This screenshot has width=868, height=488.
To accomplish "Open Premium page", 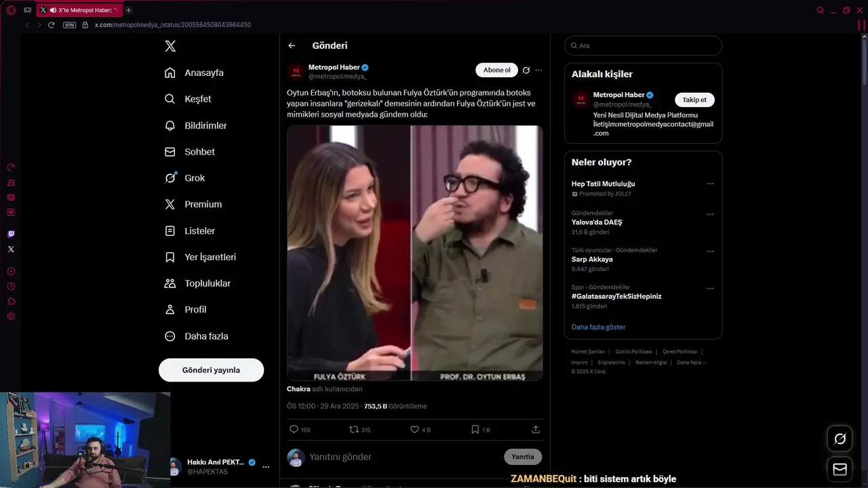I will [x=193, y=204].
